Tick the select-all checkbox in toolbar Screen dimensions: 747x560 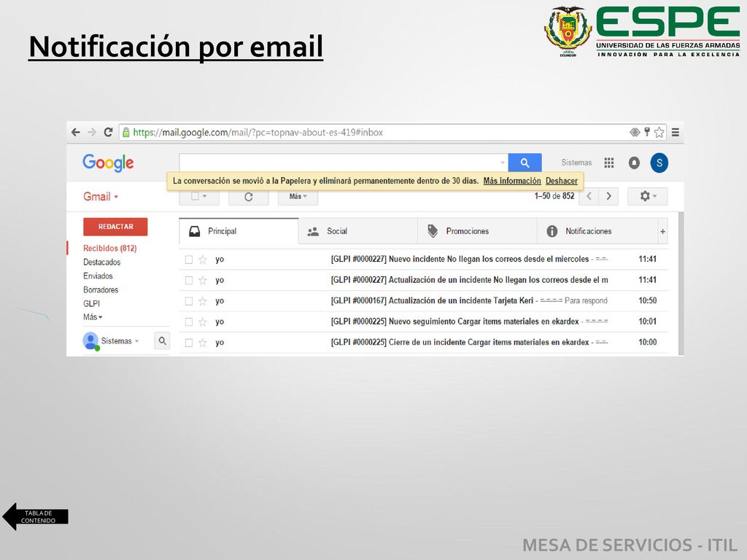[x=195, y=196]
